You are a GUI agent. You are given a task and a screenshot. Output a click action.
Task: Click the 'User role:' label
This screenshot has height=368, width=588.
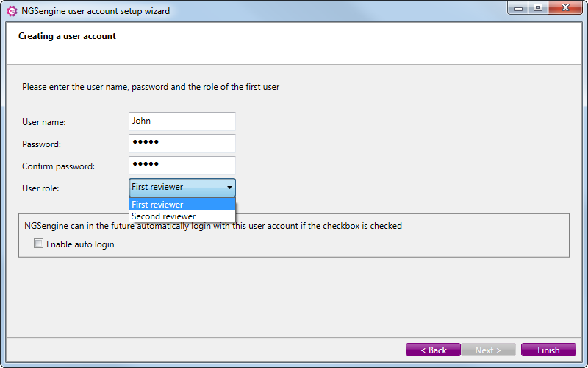click(x=40, y=188)
